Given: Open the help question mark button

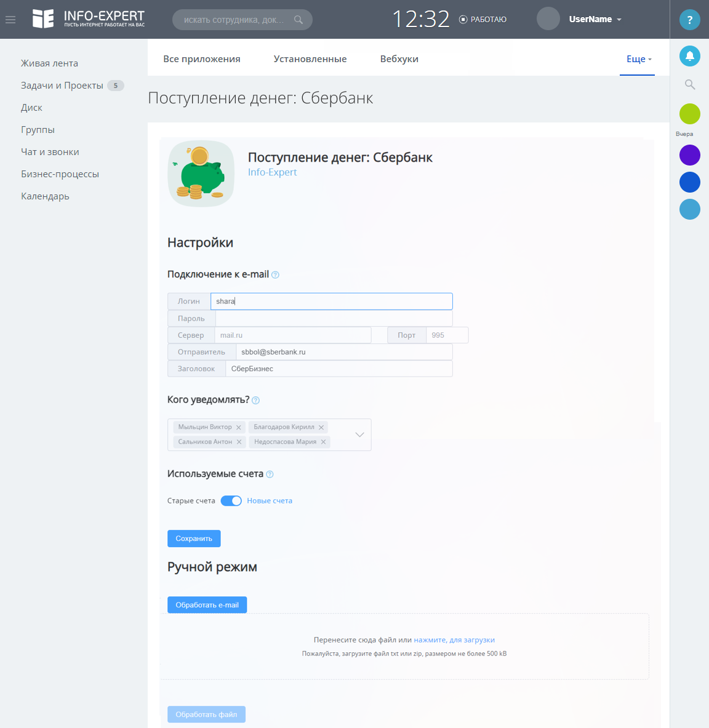Looking at the screenshot, I should 689,20.
